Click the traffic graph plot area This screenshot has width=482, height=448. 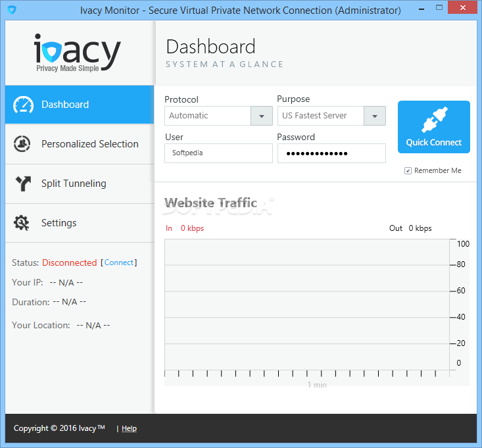point(307,305)
